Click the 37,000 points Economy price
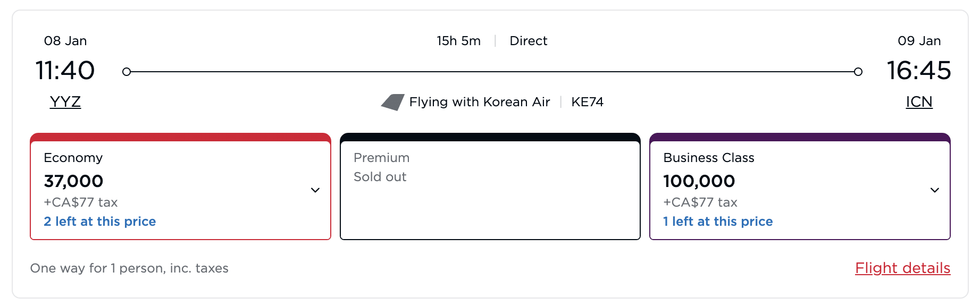This screenshot has height=306, width=980. tap(73, 181)
